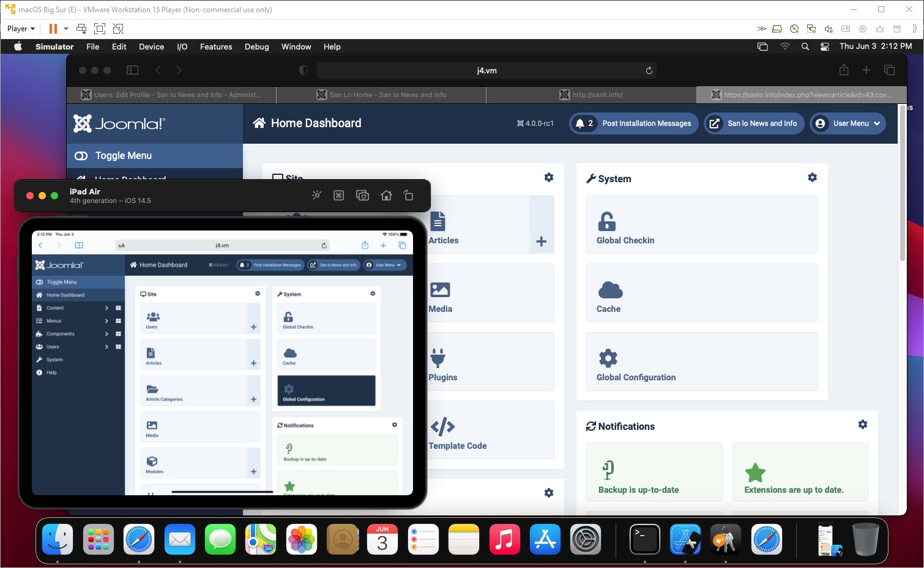Open System module settings gear in desktop Safari
Viewport: 924px width, 568px height.
click(x=812, y=177)
